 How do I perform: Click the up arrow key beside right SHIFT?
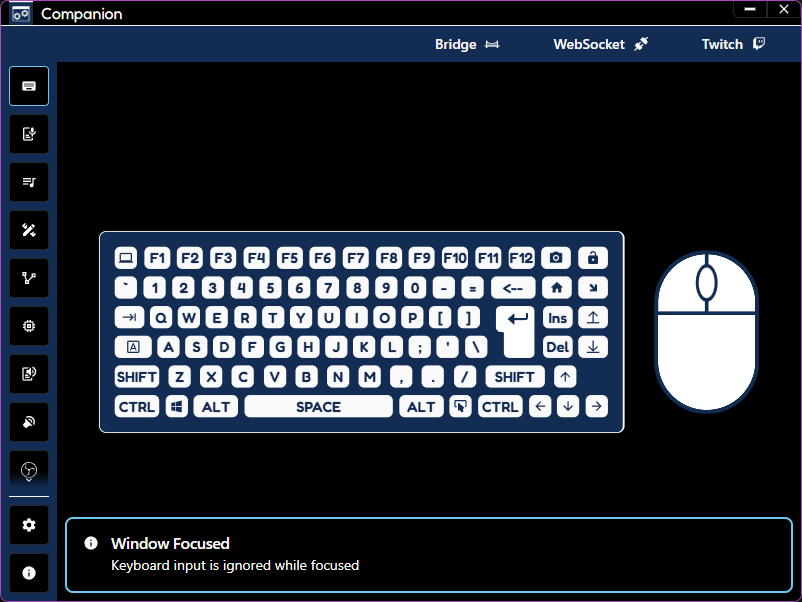[x=565, y=377]
